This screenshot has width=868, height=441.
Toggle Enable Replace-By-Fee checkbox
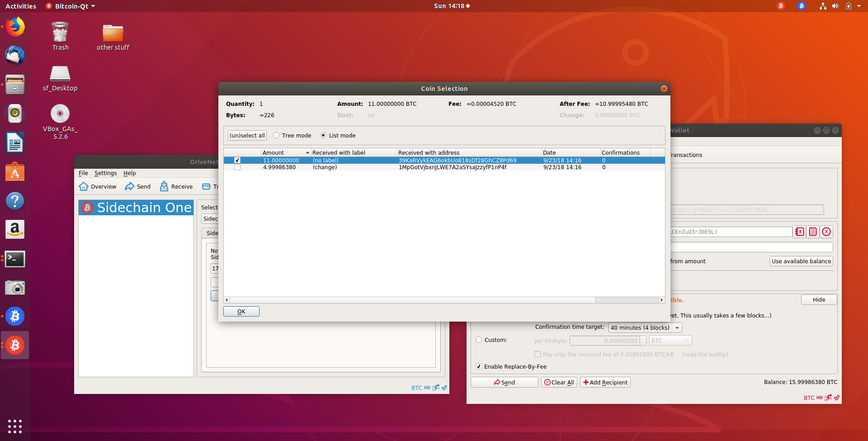(x=511, y=366)
